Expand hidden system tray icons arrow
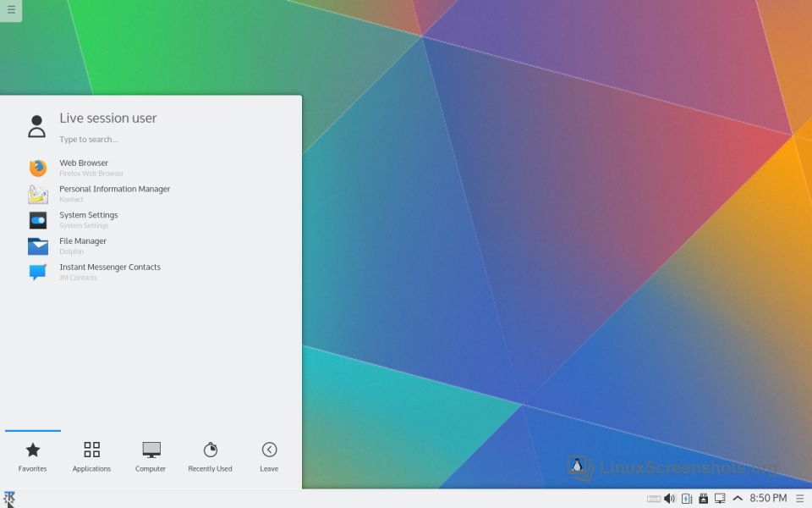The height and width of the screenshot is (508, 812). (738, 499)
